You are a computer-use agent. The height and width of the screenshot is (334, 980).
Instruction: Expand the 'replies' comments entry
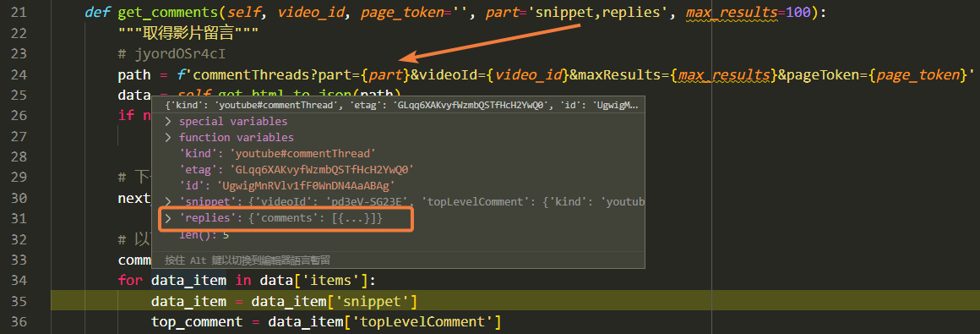tap(167, 219)
